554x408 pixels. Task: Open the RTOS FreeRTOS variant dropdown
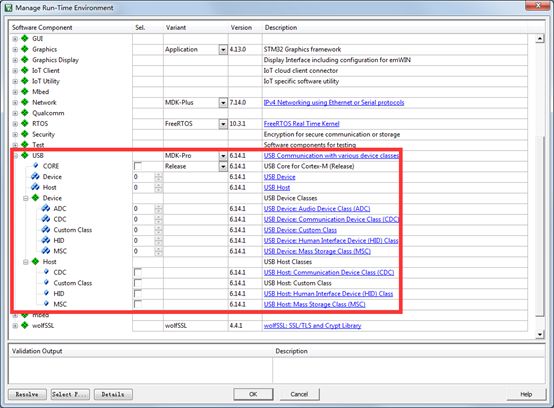[223, 124]
